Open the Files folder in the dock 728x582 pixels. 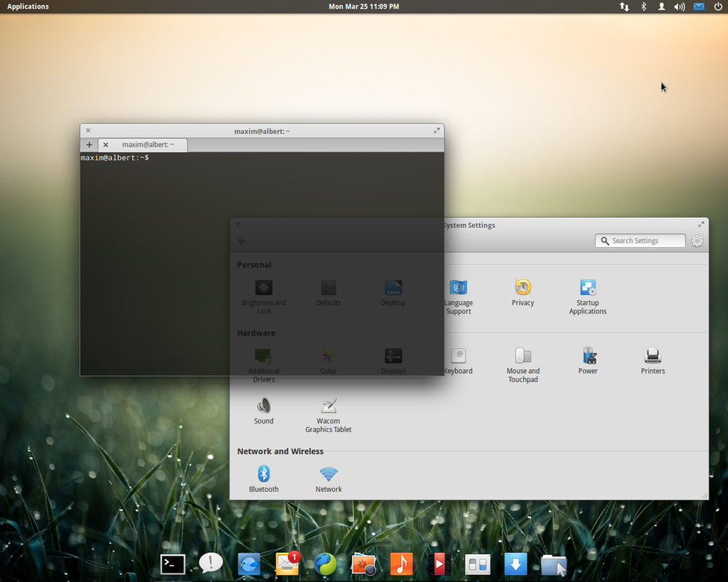[x=555, y=565]
